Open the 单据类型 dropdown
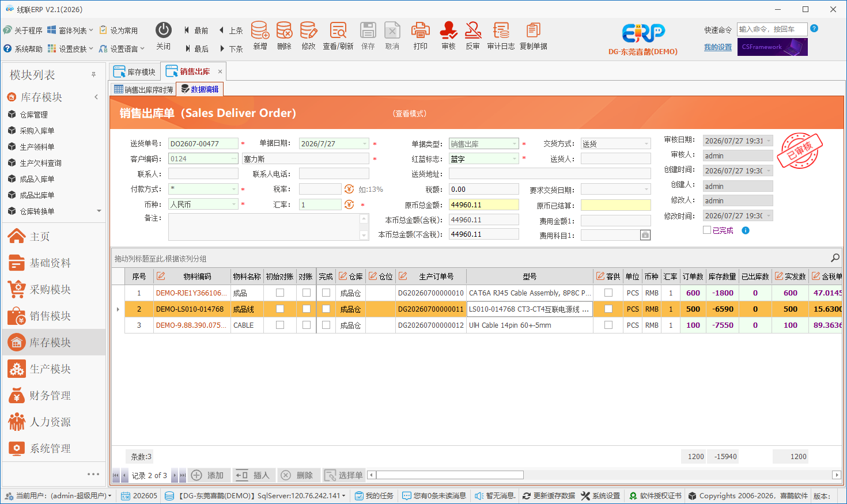Screen dimensions: 847x504 tap(515, 143)
